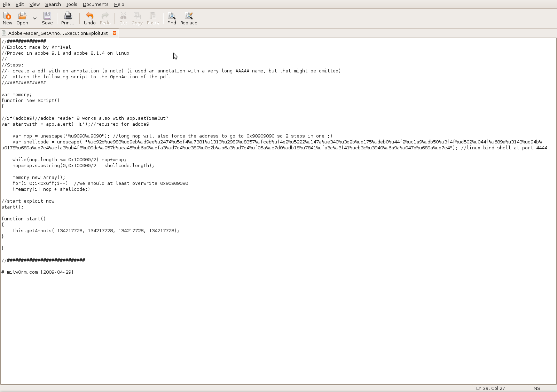Open the Documents menu
The image size is (557, 392).
pos(95,4)
